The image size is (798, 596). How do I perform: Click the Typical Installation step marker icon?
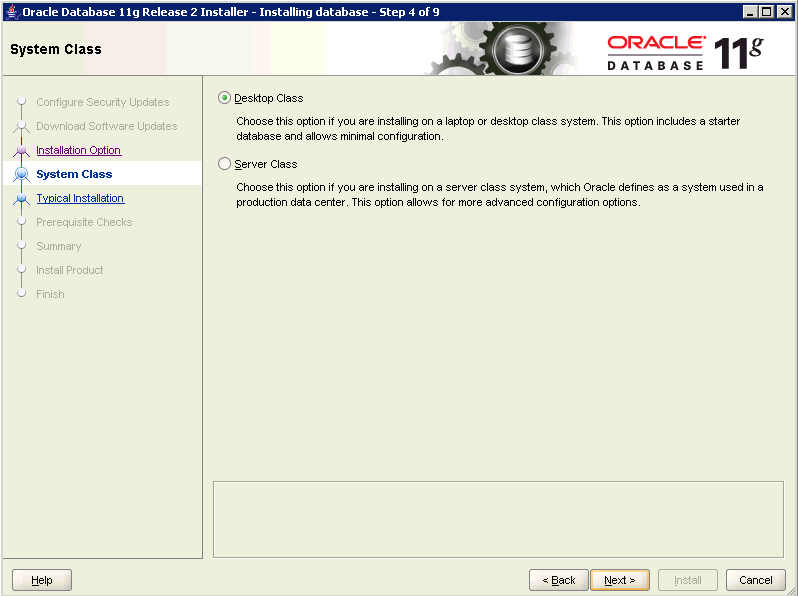pos(22,199)
